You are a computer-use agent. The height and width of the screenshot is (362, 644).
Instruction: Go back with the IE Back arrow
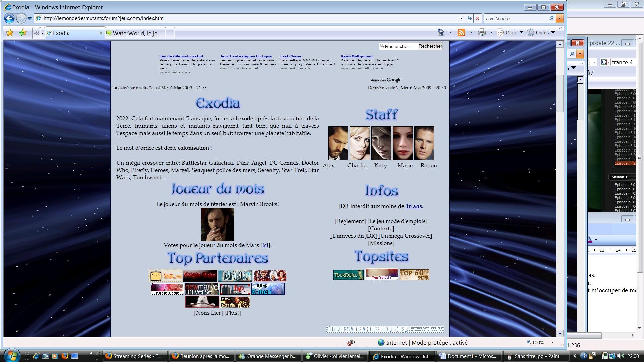pyautogui.click(x=9, y=18)
